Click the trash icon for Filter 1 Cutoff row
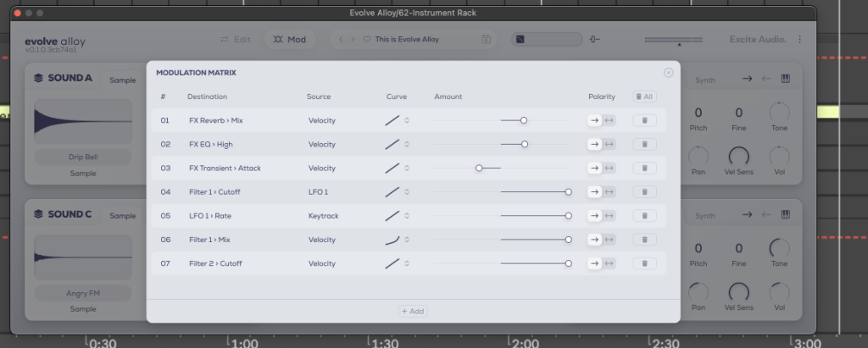Image resolution: width=868 pixels, height=348 pixels. click(644, 192)
